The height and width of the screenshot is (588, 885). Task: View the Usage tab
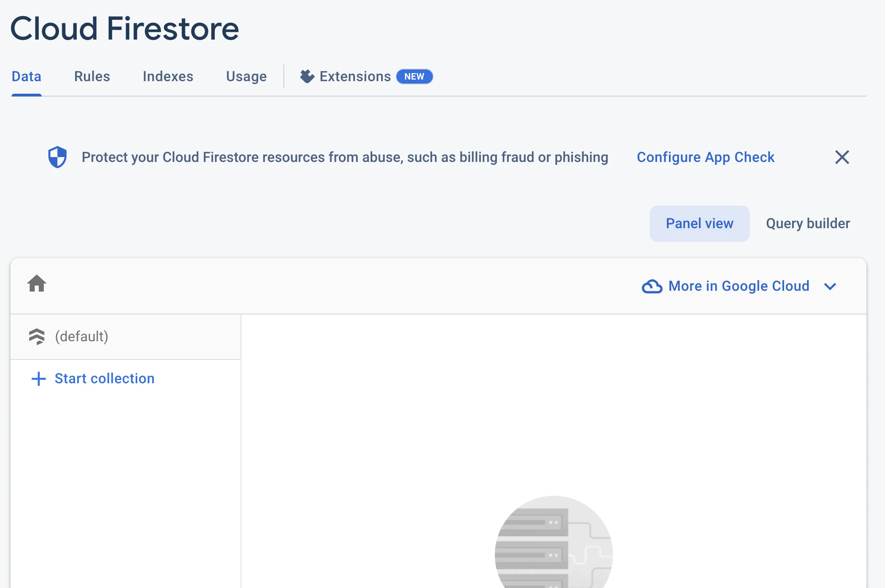pyautogui.click(x=246, y=76)
